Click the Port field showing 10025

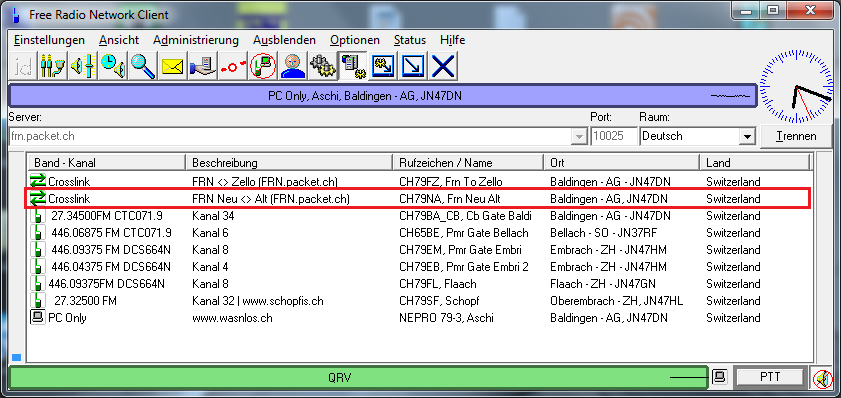[x=614, y=136]
